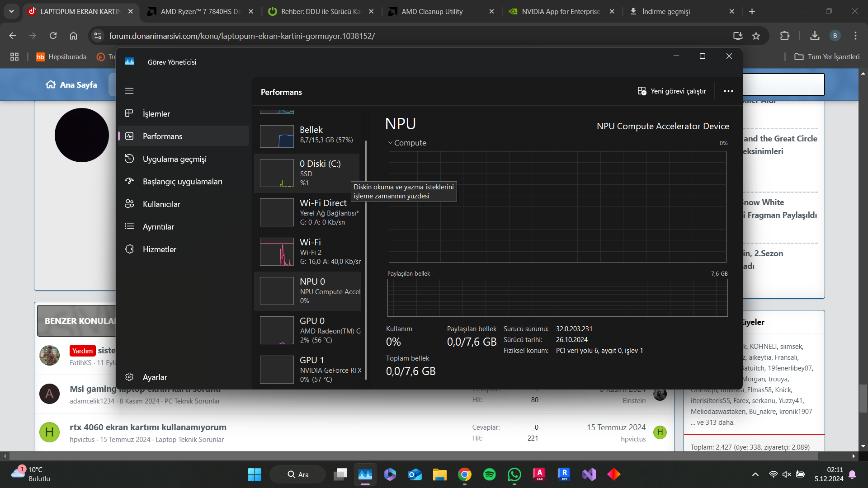The image size is (868, 488).
Task: Click the İşlemler sidebar icon
Action: (x=129, y=113)
